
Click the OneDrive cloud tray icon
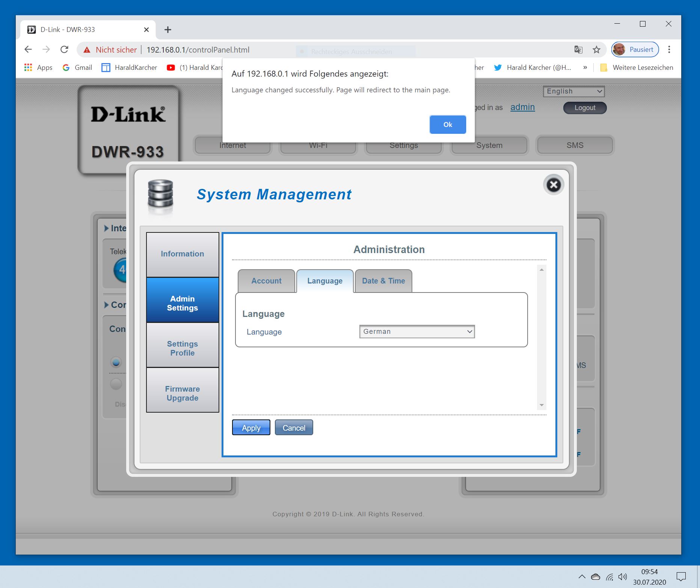coord(596,577)
